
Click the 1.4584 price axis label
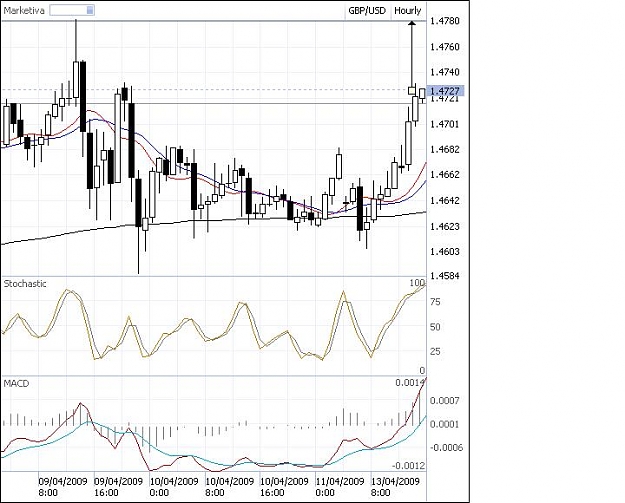(x=445, y=276)
